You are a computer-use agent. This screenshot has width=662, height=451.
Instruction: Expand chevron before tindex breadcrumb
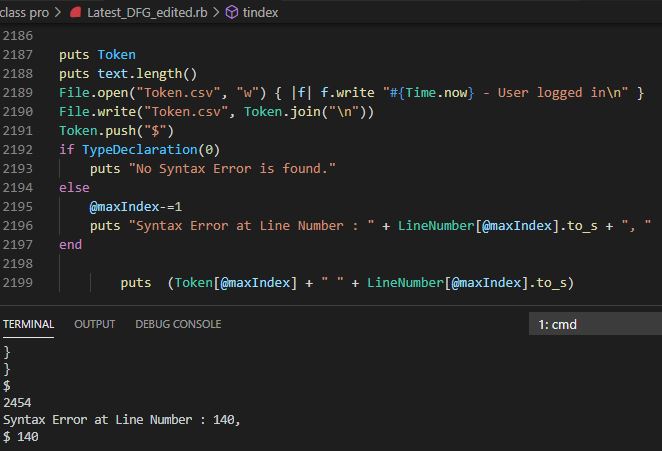coord(216,12)
